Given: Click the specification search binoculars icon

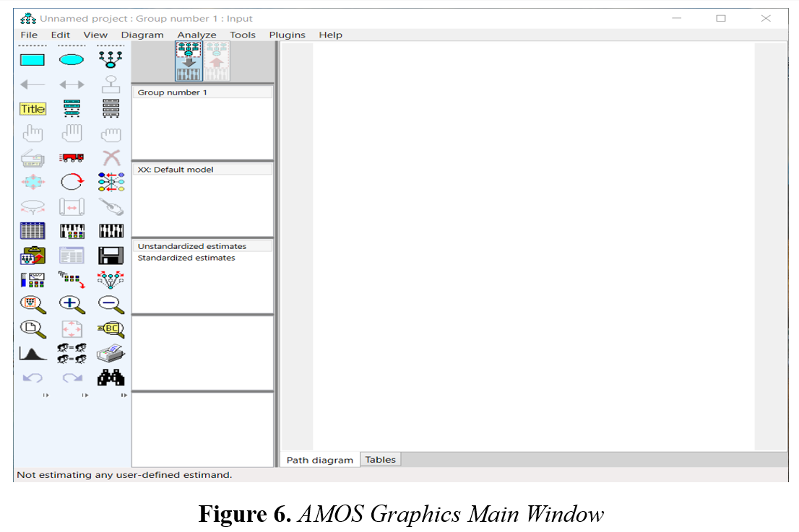Looking at the screenshot, I should tap(111, 378).
